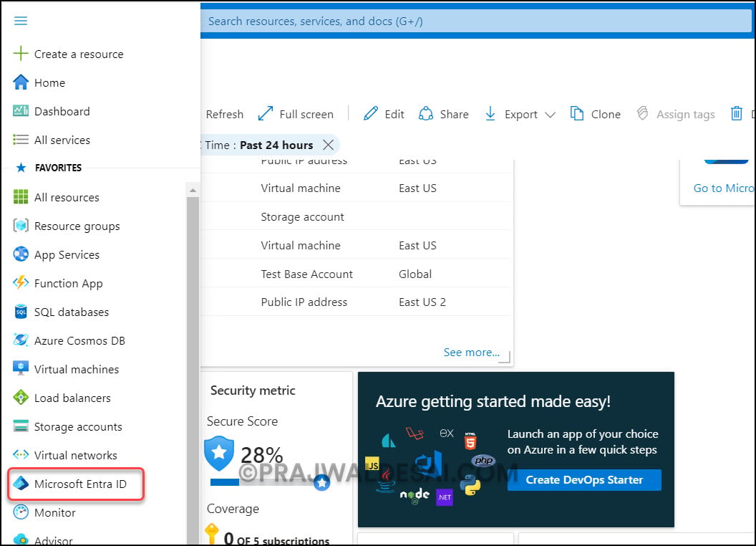Click the Coverage key icon
The image size is (756, 546).
point(211,534)
